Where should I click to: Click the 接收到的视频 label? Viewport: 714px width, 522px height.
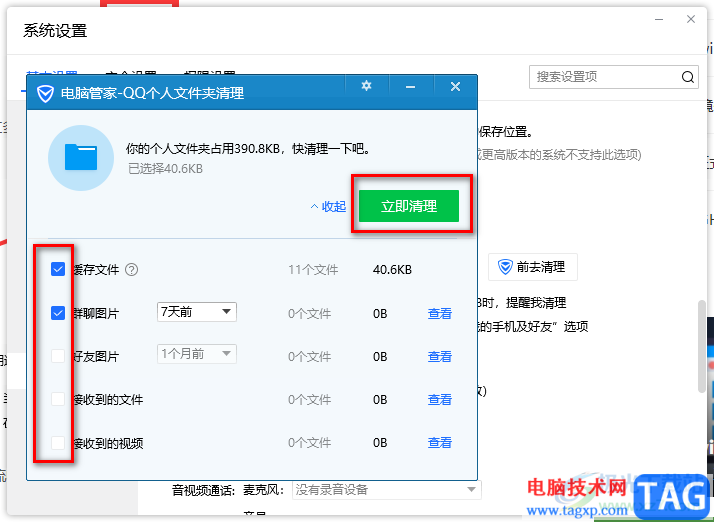click(108, 443)
